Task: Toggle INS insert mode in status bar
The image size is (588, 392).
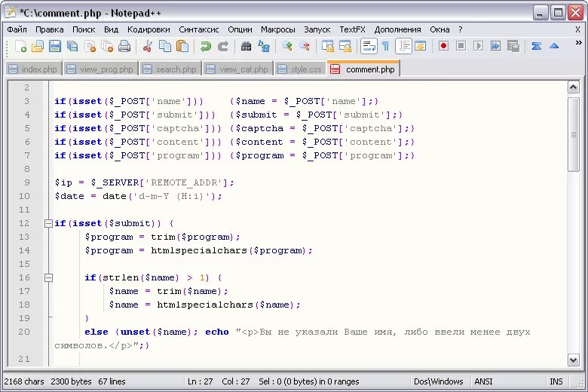Action: pyautogui.click(x=556, y=381)
